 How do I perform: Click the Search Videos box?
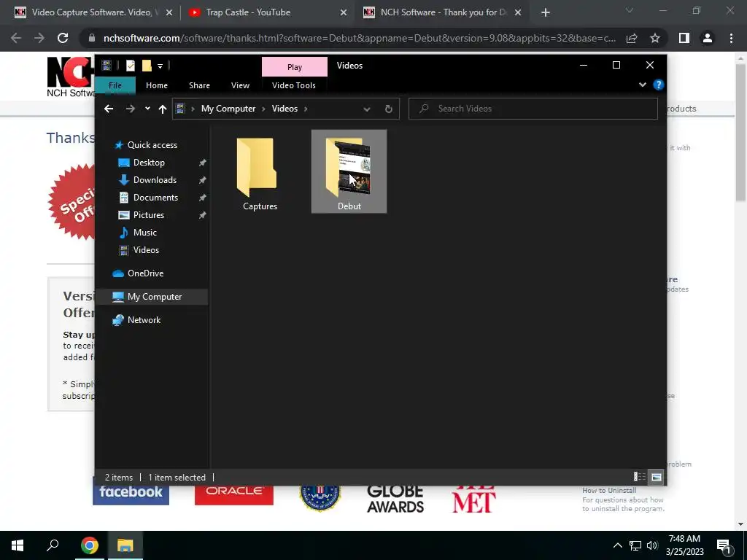click(x=533, y=109)
